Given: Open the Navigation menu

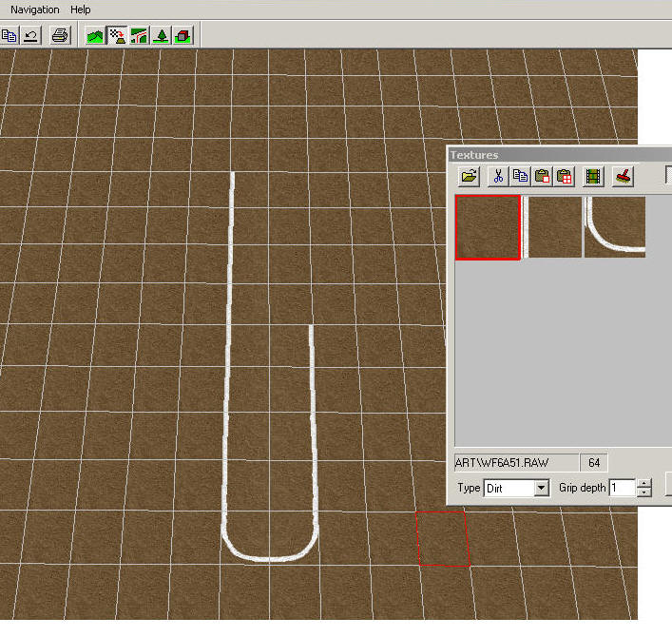Looking at the screenshot, I should click(34, 10).
